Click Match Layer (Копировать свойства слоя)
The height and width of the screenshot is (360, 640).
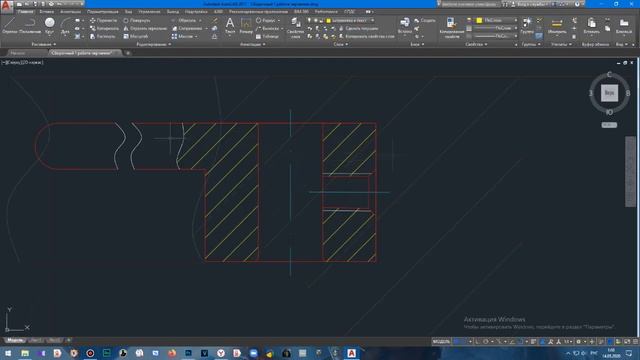point(367,36)
